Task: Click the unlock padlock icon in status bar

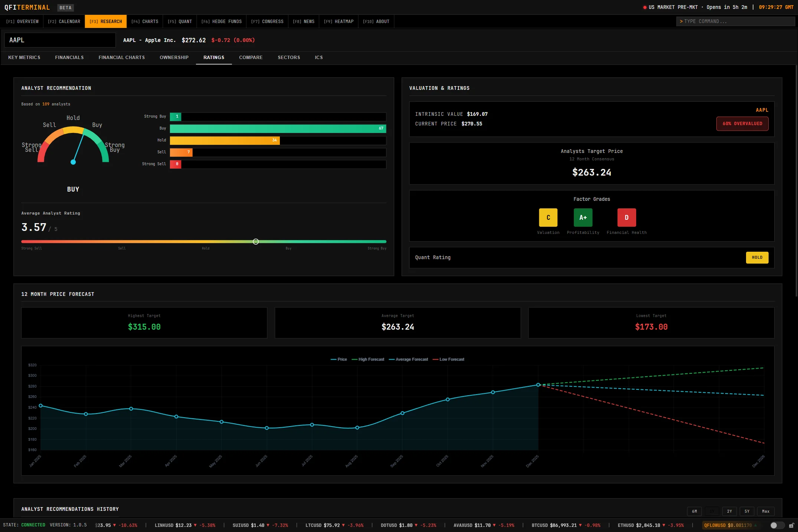Action: click(x=791, y=525)
